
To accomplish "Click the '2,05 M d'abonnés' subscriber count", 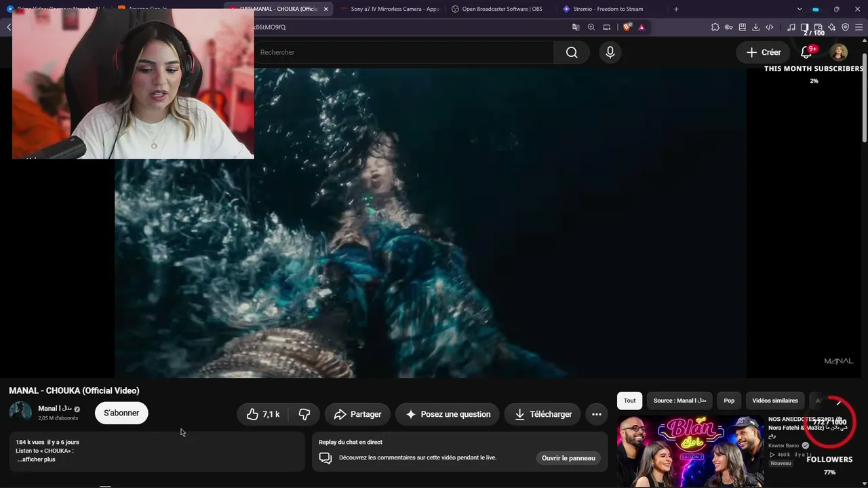I will tap(58, 418).
